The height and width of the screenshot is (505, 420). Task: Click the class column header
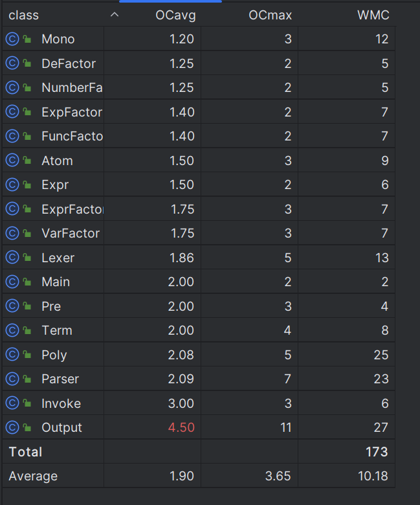pyautogui.click(x=23, y=15)
